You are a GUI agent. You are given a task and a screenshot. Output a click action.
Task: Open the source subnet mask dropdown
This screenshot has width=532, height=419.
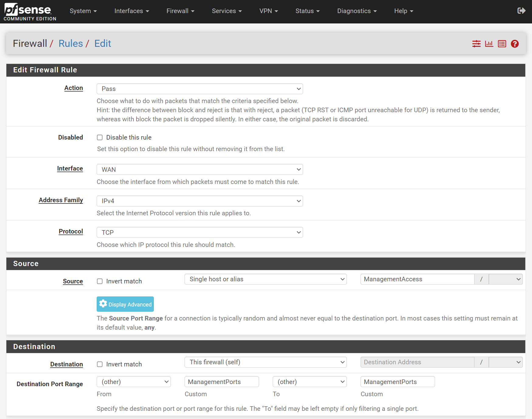(x=506, y=279)
